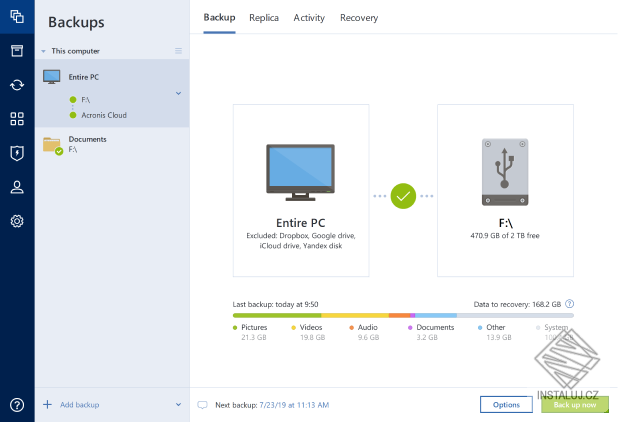Open the Archive section icon
Screen dimensions: 618x422
(17, 50)
